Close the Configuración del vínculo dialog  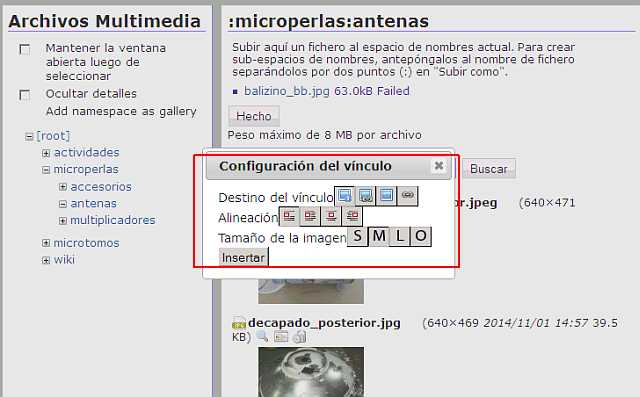[439, 166]
